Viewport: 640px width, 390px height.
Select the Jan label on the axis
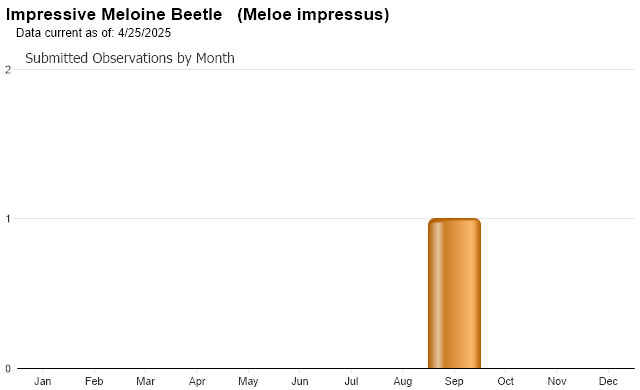42,381
